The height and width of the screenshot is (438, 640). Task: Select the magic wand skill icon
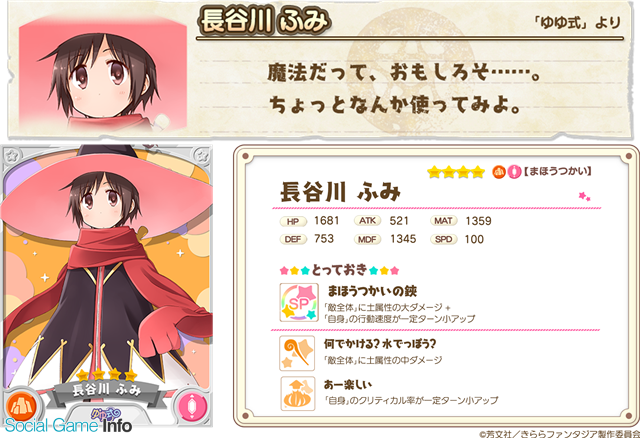pyautogui.click(x=297, y=353)
